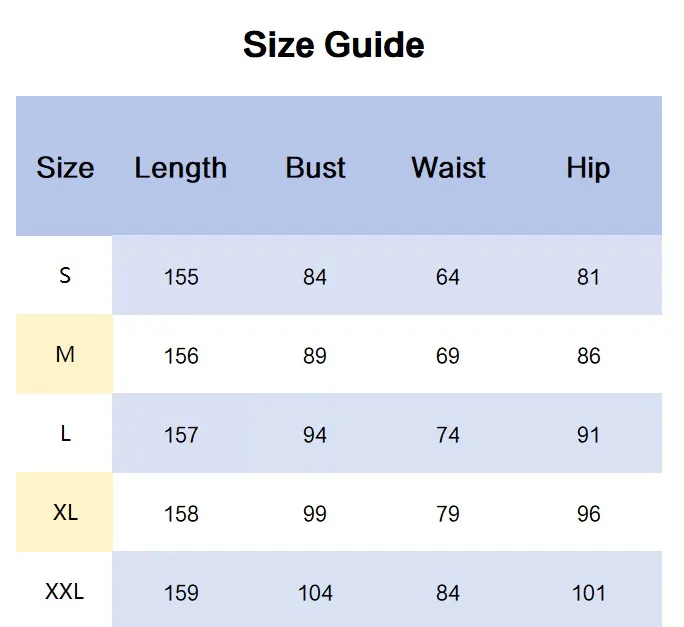This screenshot has height=627, width=684.
Task: Click the L size row label
Action: [x=65, y=434]
